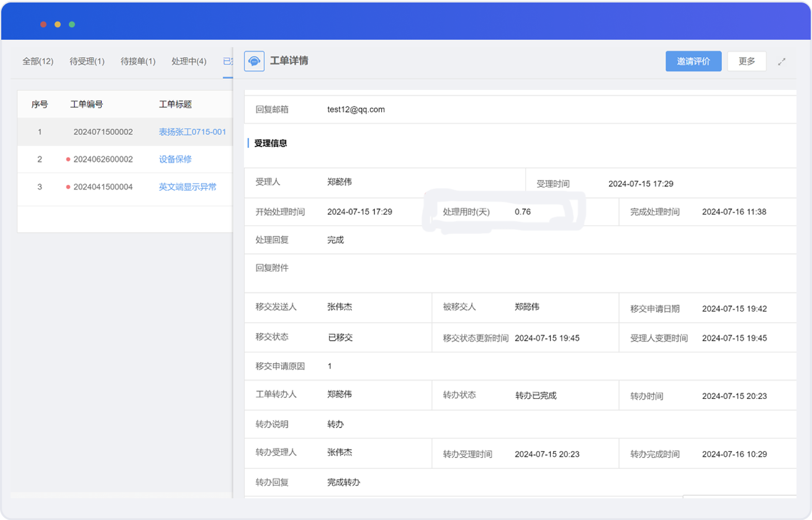Click the 转办时间 value 2024-07-15 20:23
Viewport: 812px width, 520px height.
[734, 396]
